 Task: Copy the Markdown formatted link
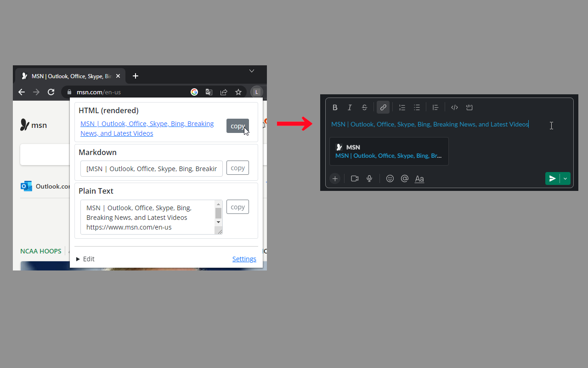click(x=237, y=167)
